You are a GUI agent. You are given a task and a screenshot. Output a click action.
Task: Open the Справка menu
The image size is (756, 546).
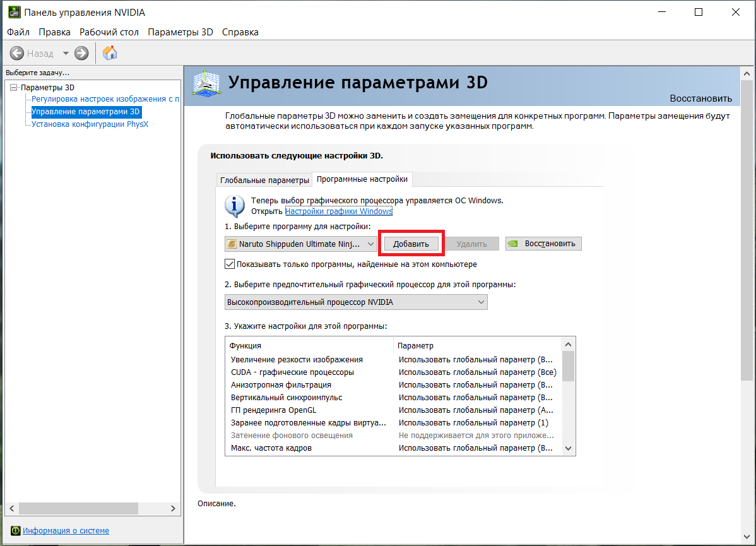[x=240, y=32]
